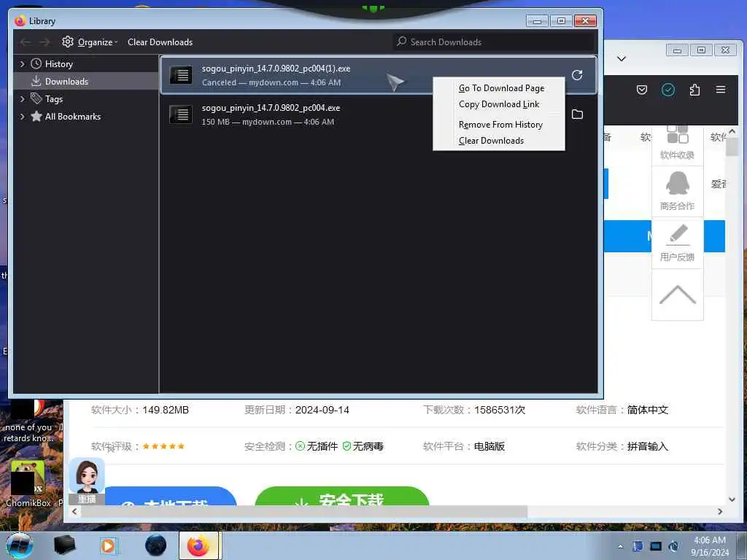Viewport: 747px width, 560px height.
Task: Click the Library forward arrow
Action: pyautogui.click(x=44, y=42)
